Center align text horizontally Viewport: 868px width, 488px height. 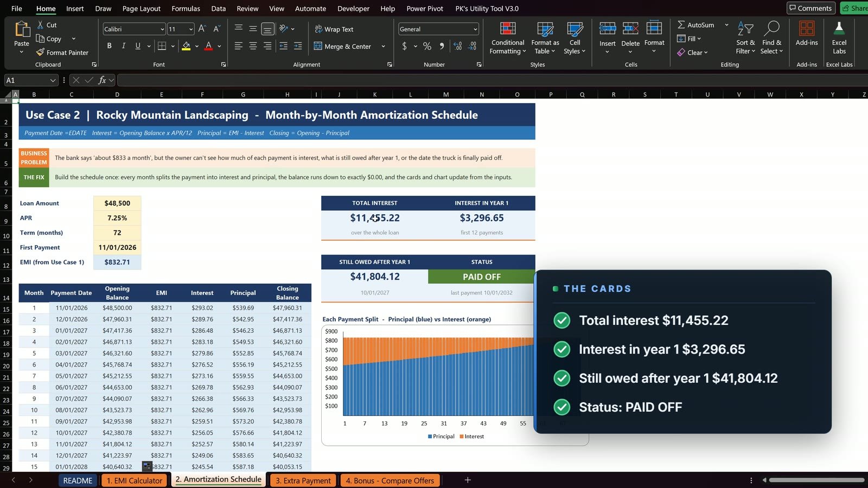tap(253, 46)
